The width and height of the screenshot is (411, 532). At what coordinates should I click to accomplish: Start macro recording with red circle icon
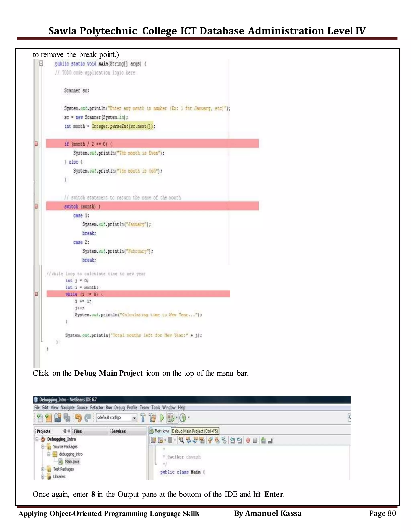(x=248, y=440)
